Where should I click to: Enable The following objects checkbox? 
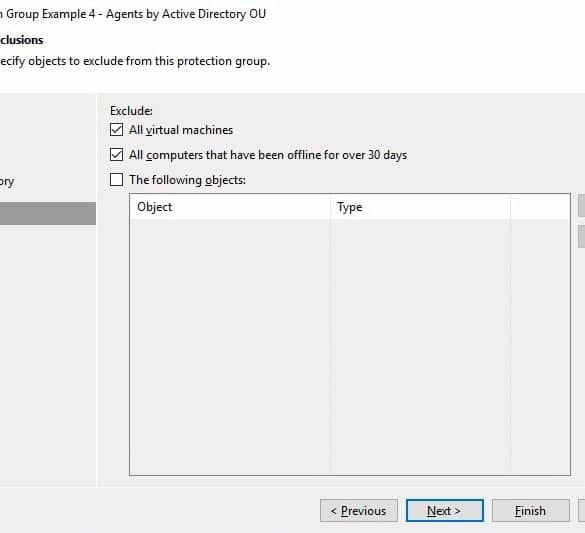116,179
